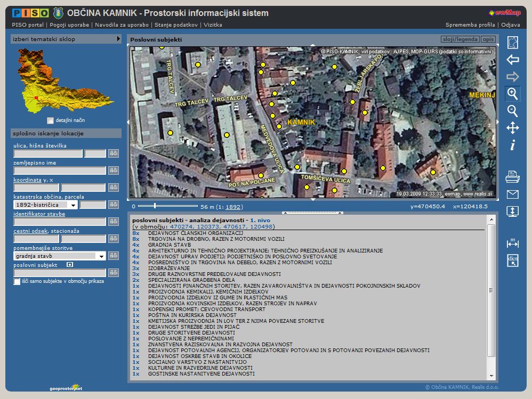
Task: Go back to previous map view
Action: (512, 60)
